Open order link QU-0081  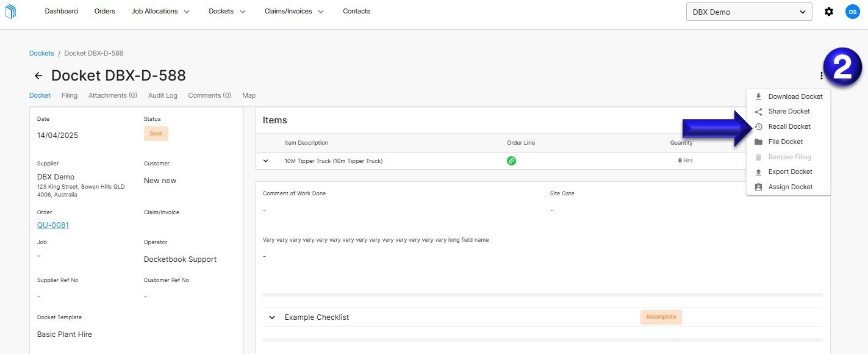(x=53, y=225)
